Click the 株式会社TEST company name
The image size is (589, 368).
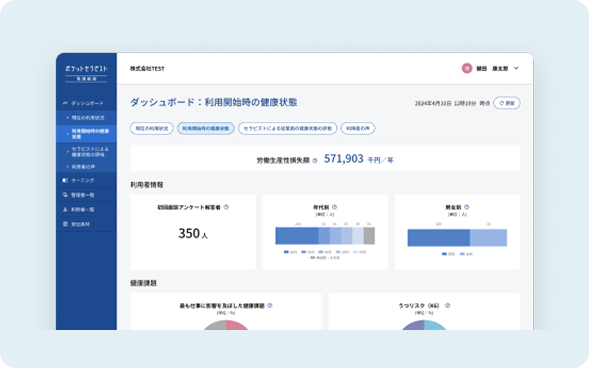(x=147, y=69)
